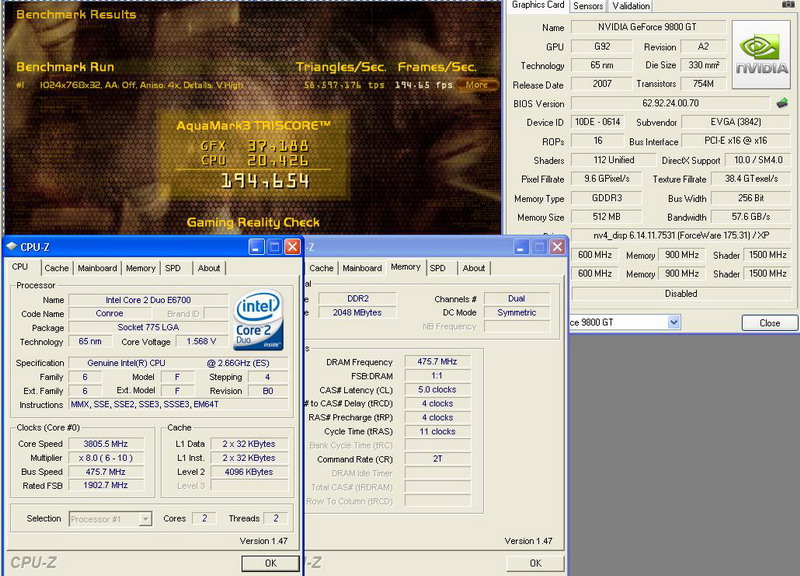
Task: Click the Gaming Reality Check text
Action: tap(253, 222)
